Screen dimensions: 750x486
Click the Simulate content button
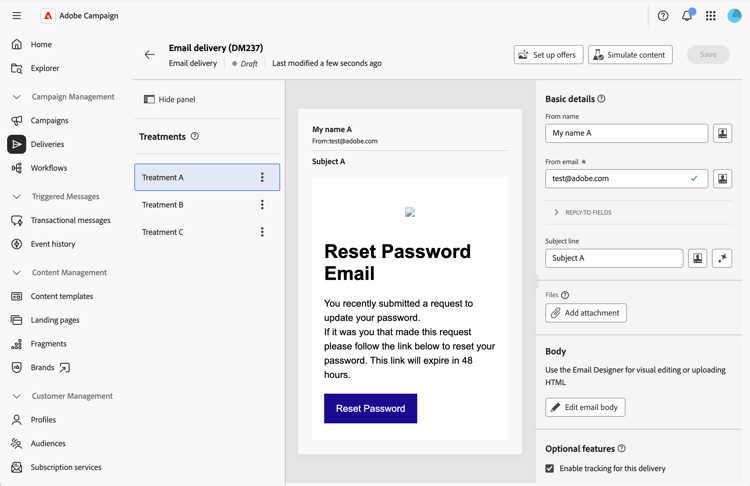click(x=630, y=55)
